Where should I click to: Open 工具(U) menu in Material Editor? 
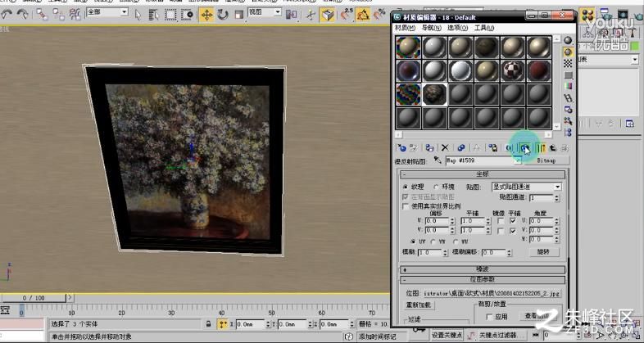[484, 28]
